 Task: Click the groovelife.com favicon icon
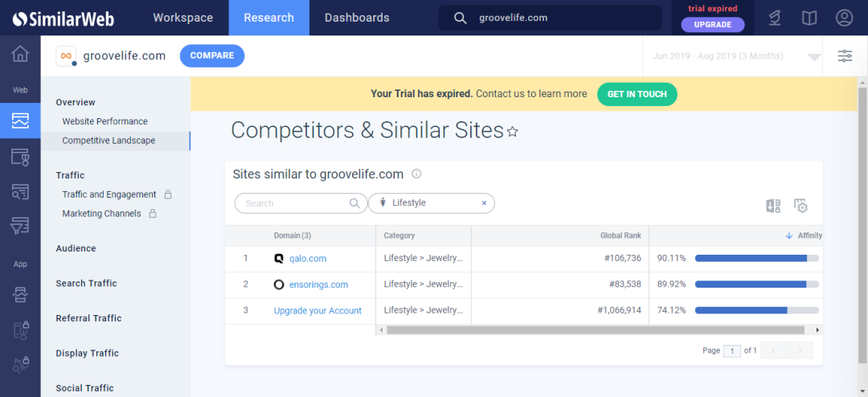pyautogui.click(x=67, y=56)
